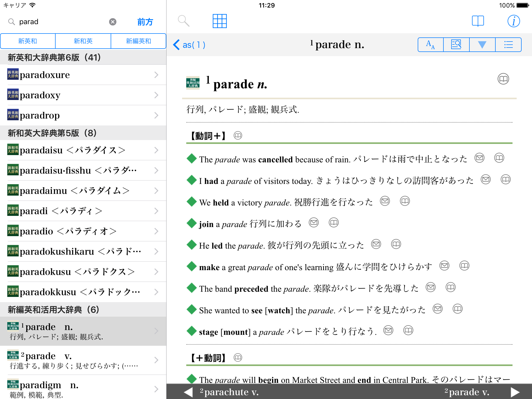This screenshot has height=399, width=532.
Task: Go back to as(1) entry
Action: click(x=189, y=45)
